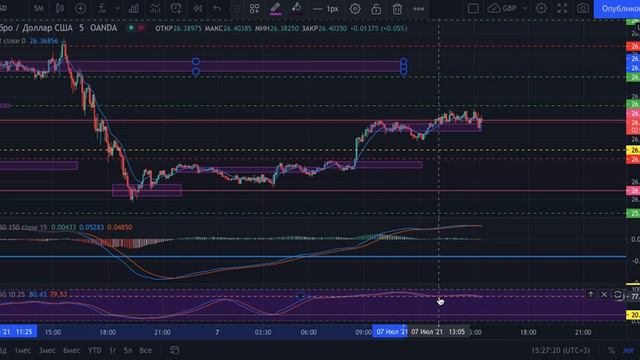Select YTD date range
This screenshot has height=360, width=640.
pyautogui.click(x=95, y=350)
